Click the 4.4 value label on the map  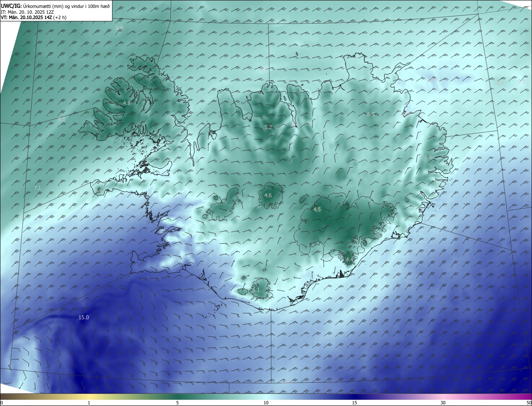point(350,260)
